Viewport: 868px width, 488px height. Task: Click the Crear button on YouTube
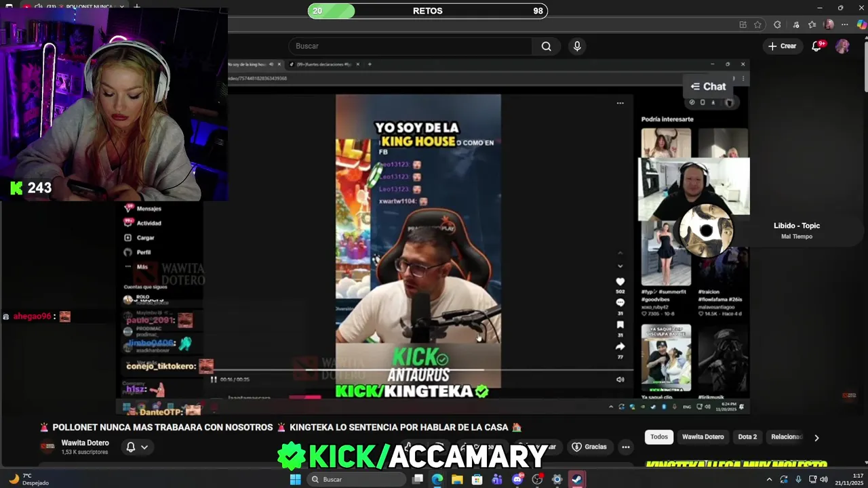coord(782,46)
